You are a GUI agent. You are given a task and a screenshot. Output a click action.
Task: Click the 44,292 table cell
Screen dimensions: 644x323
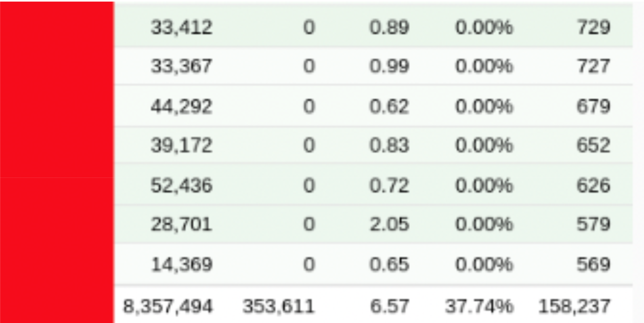[x=182, y=106]
